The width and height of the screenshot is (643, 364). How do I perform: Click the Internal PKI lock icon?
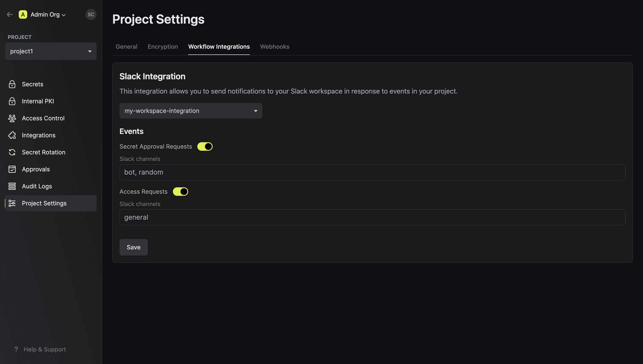[12, 101]
